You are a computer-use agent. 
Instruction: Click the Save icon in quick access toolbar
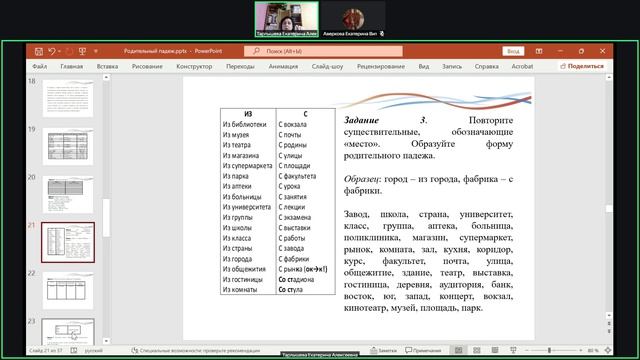39,51
